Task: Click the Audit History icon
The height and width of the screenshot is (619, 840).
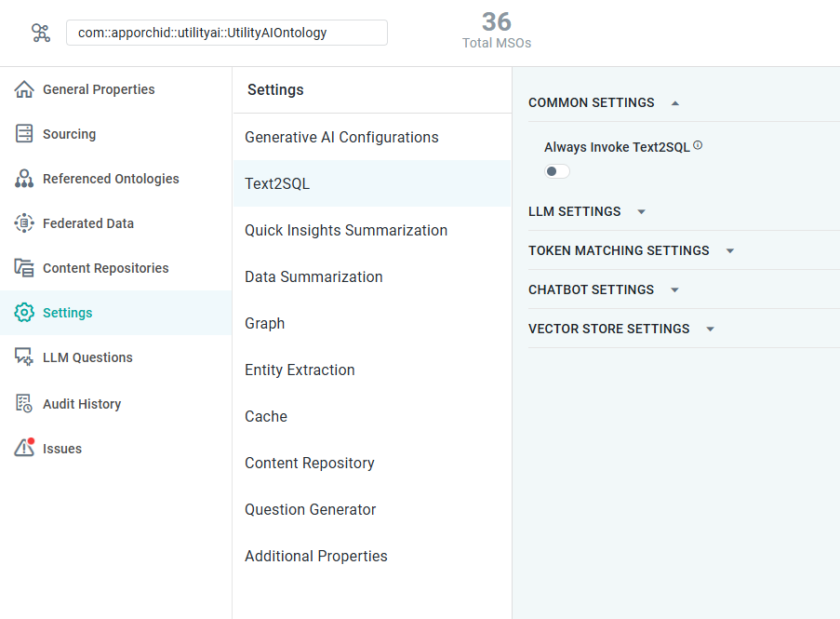Action: pyautogui.click(x=24, y=404)
